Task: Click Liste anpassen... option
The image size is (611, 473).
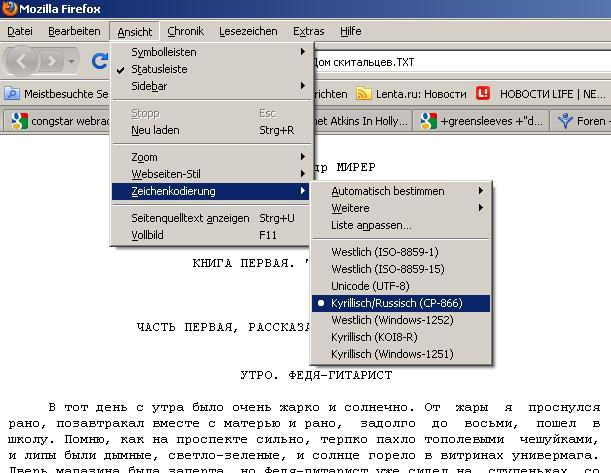Action: 371,225
